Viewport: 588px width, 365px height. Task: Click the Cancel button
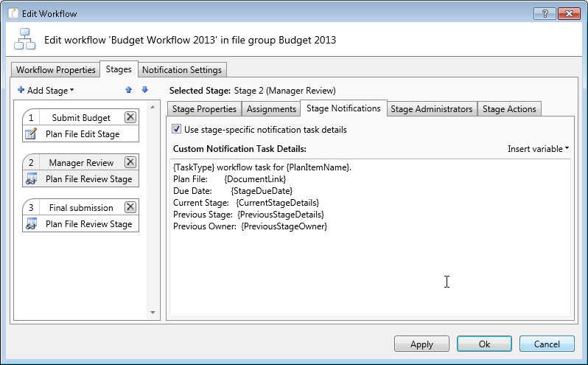coord(546,344)
